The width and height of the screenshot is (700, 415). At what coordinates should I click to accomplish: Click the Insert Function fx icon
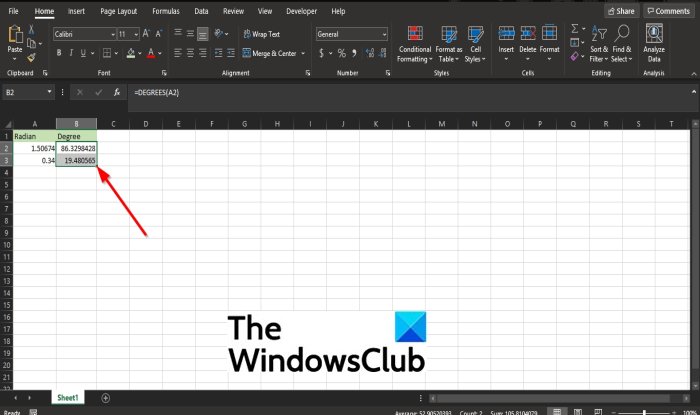pos(117,92)
